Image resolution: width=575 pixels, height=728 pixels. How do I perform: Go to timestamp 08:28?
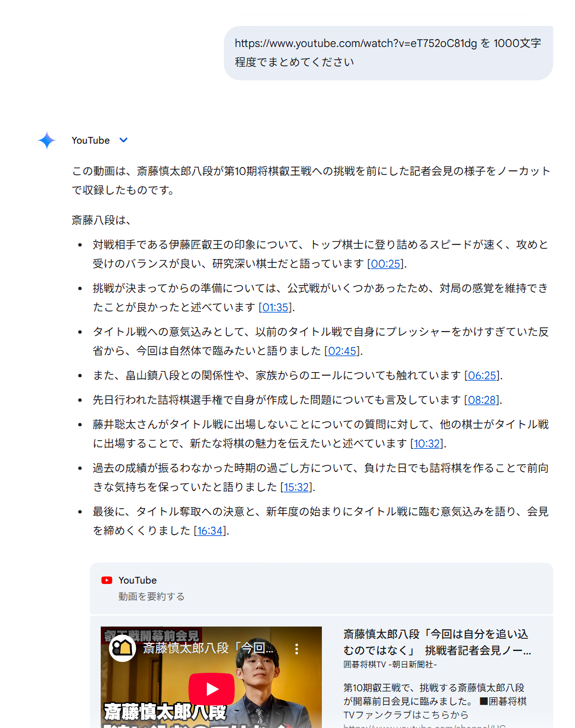(x=481, y=400)
